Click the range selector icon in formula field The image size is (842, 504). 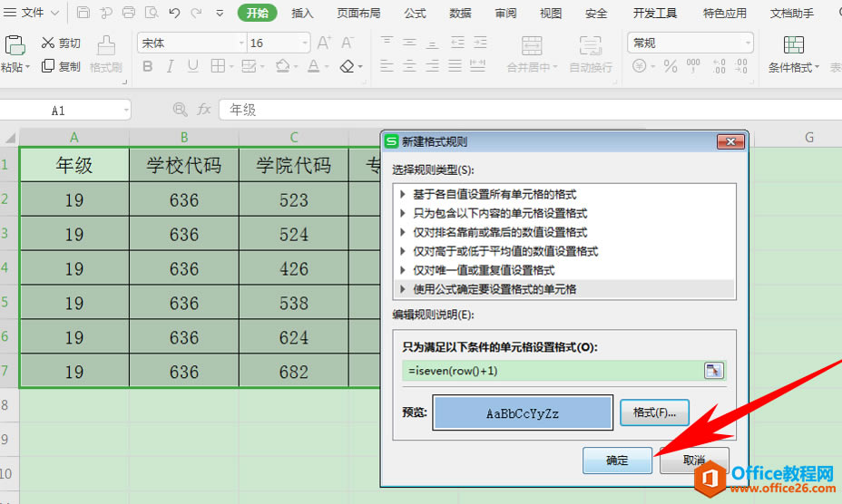pos(714,371)
